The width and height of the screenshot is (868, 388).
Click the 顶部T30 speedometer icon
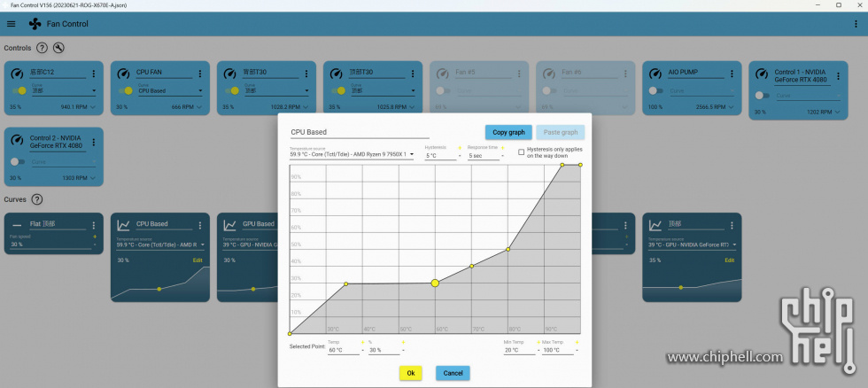pos(336,73)
